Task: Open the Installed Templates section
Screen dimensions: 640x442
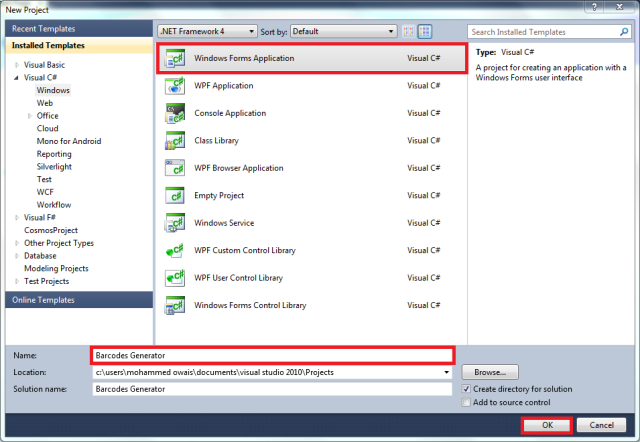Action: tap(79, 45)
